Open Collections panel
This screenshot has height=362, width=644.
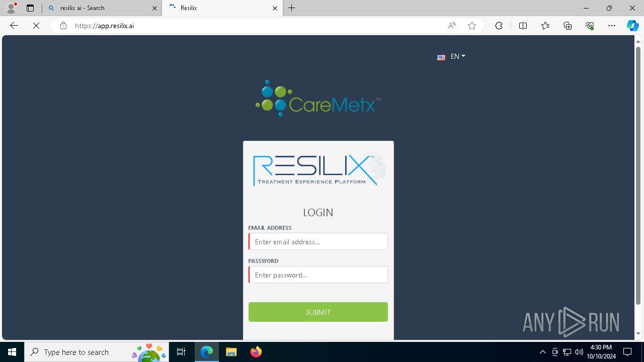(568, 26)
